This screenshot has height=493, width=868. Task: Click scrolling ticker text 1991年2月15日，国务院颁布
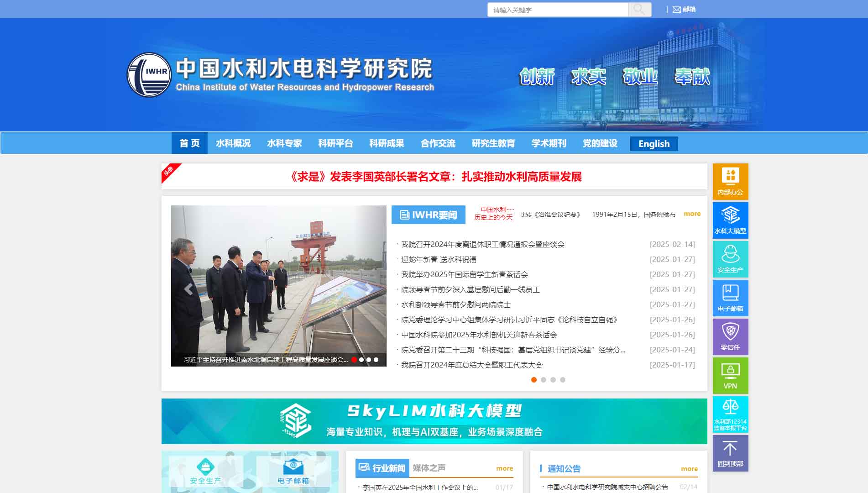point(633,215)
